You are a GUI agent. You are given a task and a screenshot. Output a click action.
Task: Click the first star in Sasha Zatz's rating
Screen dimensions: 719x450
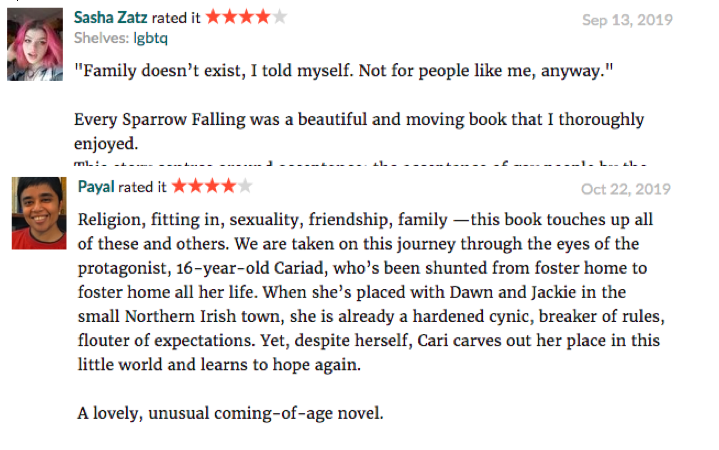coord(214,17)
